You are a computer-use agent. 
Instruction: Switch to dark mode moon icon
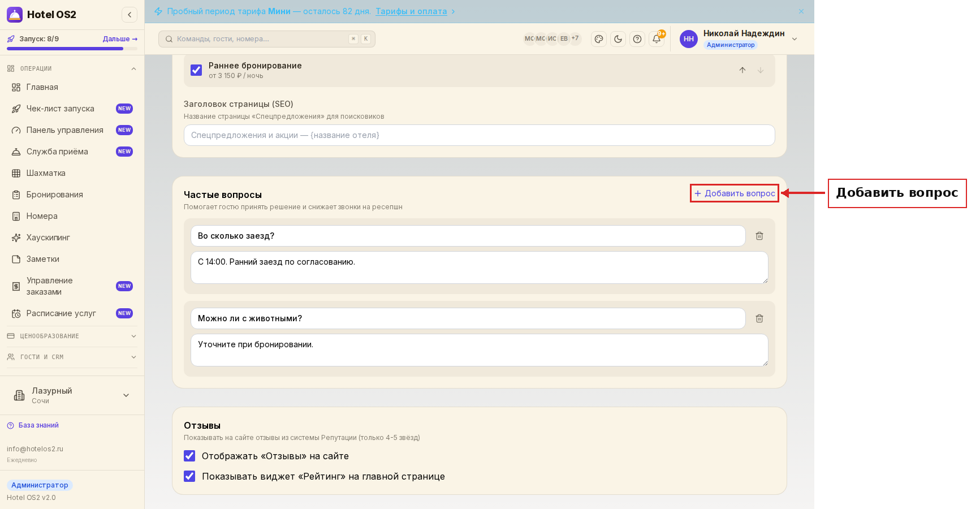click(x=618, y=39)
